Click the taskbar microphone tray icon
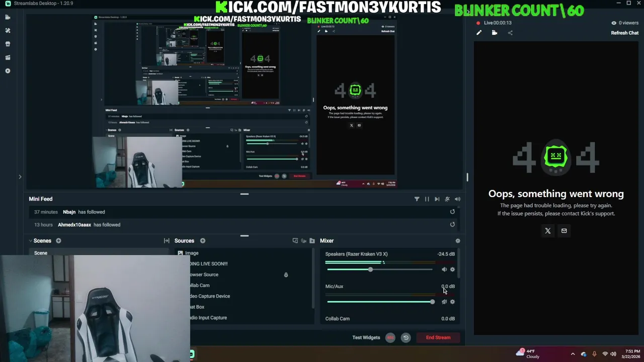 pos(594,354)
